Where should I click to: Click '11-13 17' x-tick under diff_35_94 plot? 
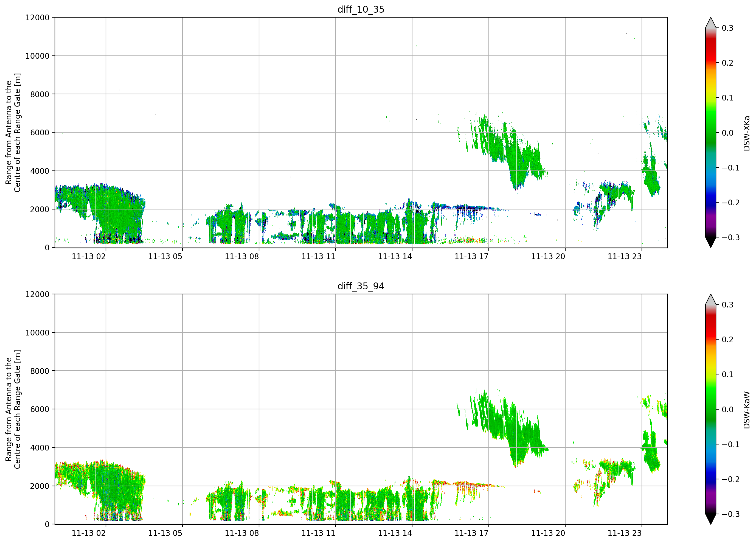(471, 533)
